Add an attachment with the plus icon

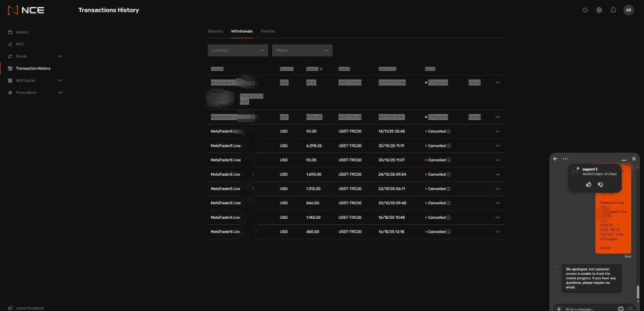tap(559, 309)
